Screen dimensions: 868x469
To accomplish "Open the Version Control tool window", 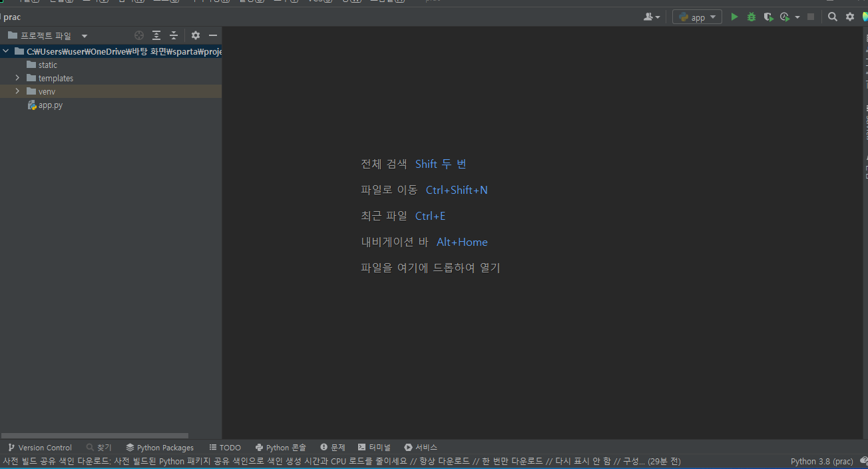I will coord(40,448).
